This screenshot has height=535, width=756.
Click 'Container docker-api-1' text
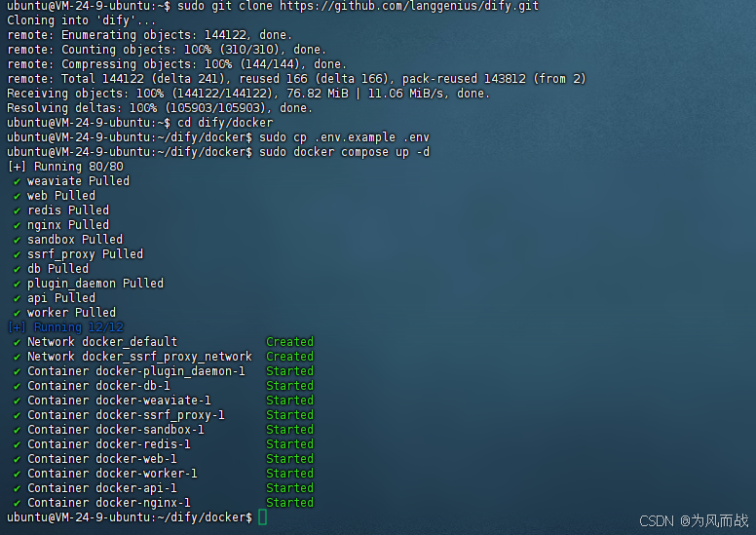coord(102,488)
